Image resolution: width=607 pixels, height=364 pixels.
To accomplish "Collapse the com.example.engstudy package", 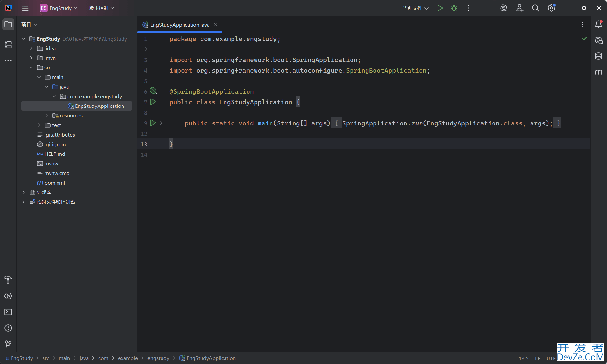I will coord(54,96).
